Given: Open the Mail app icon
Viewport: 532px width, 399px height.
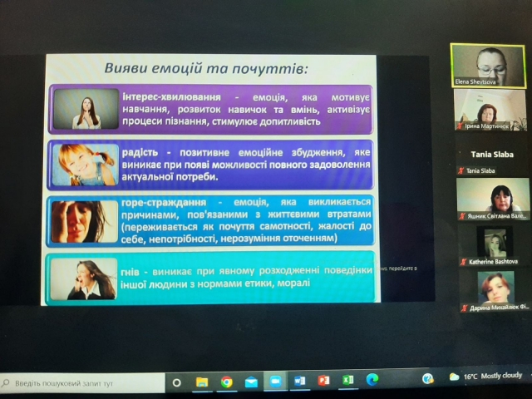Looking at the screenshot, I should tap(251, 382).
